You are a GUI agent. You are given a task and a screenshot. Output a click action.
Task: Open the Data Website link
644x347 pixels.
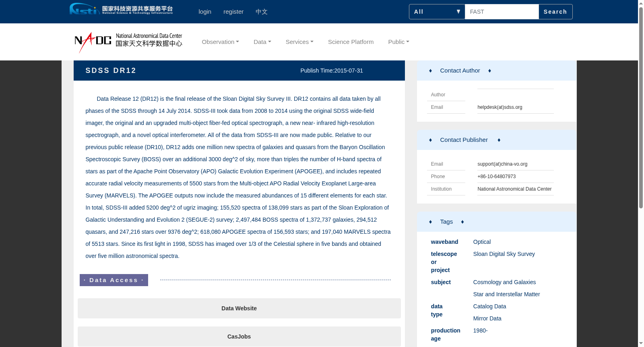[239, 308]
